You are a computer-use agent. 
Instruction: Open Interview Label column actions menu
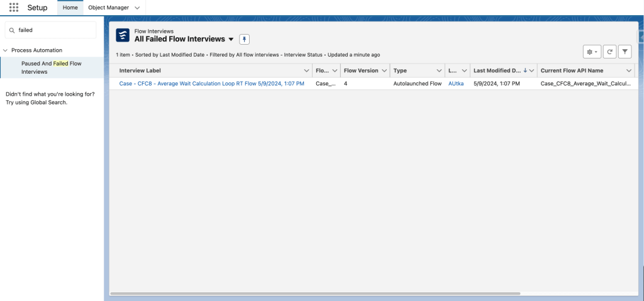click(x=306, y=71)
